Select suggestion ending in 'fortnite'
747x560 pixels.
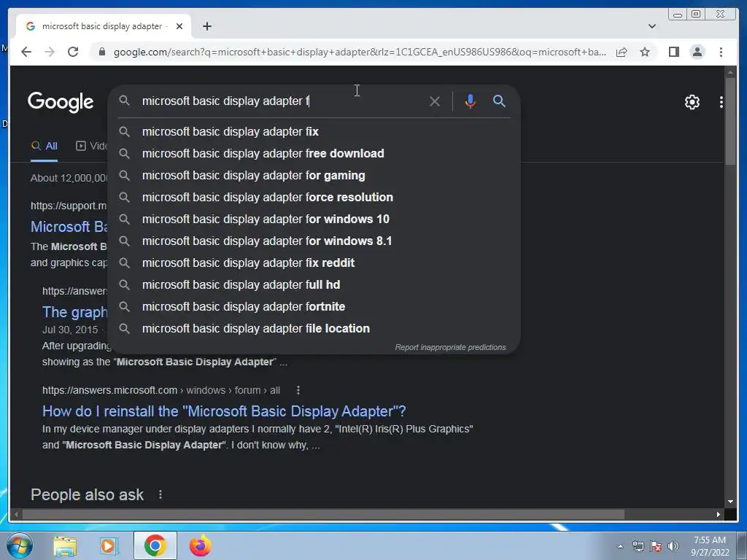pos(314,307)
